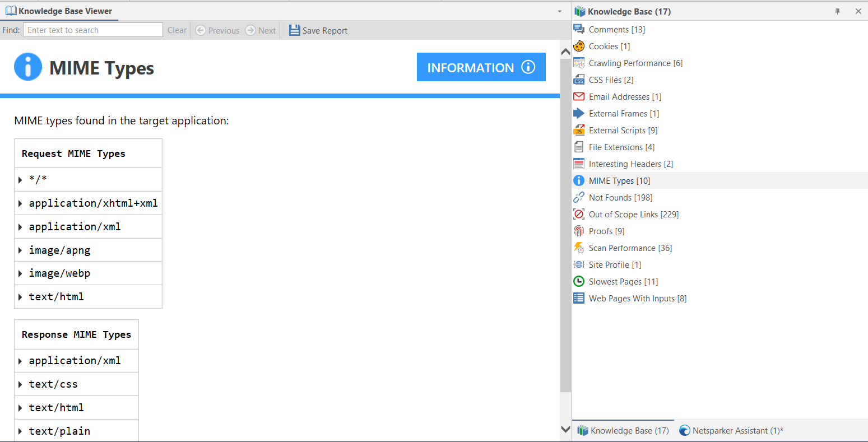The width and height of the screenshot is (868, 442).
Task: Select the Proofs fingerprint icon
Action: pyautogui.click(x=579, y=231)
